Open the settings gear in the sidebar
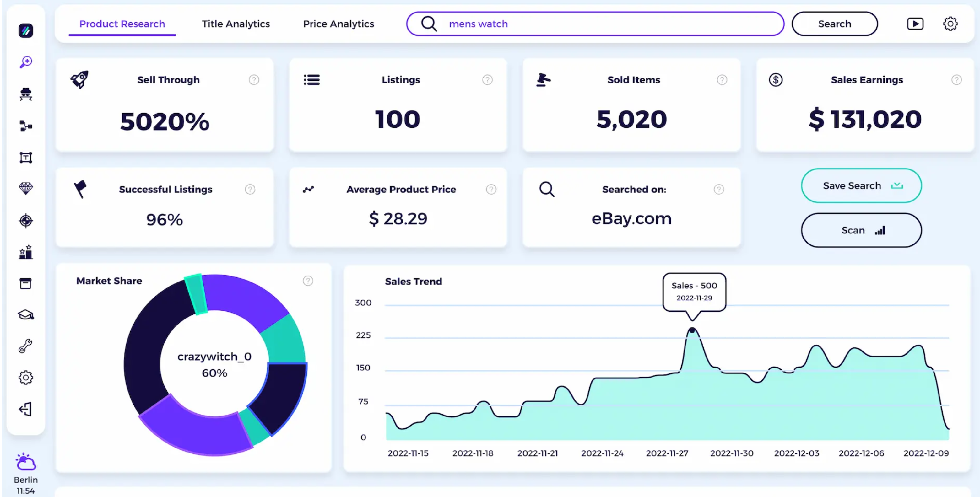 click(26, 378)
